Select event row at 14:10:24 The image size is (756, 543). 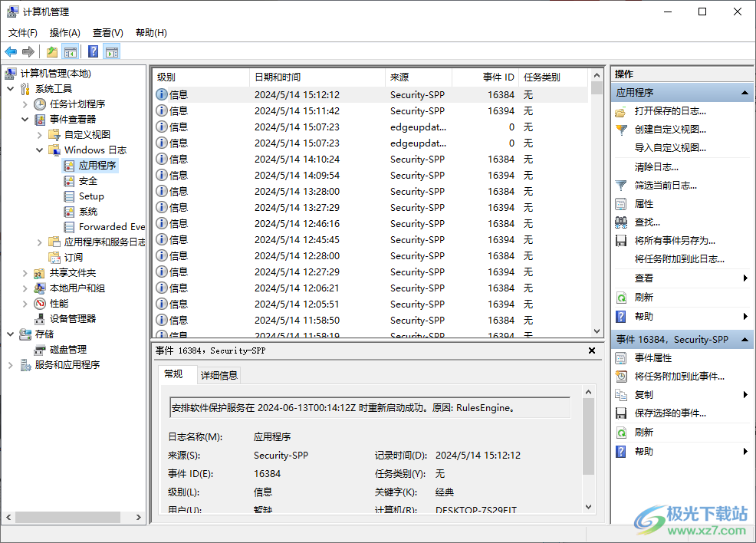[370, 159]
